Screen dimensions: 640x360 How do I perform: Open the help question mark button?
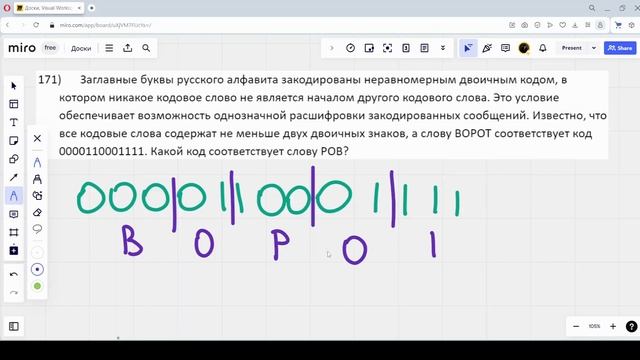(x=631, y=327)
